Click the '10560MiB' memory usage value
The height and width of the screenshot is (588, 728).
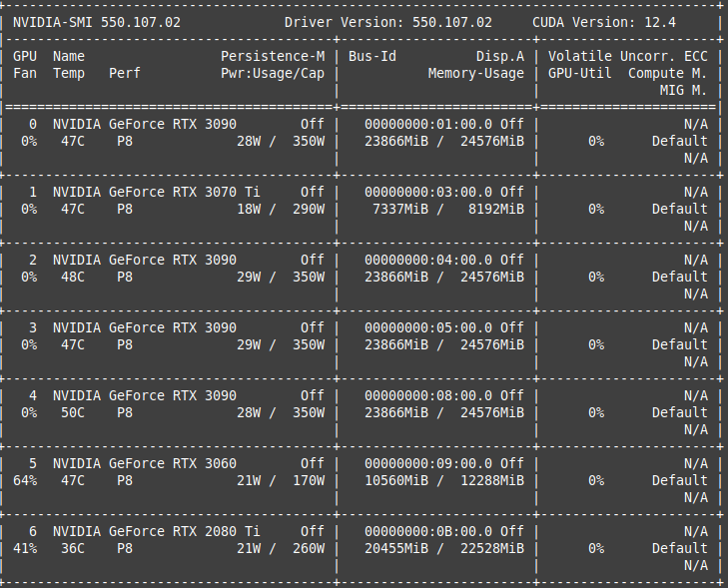396,481
